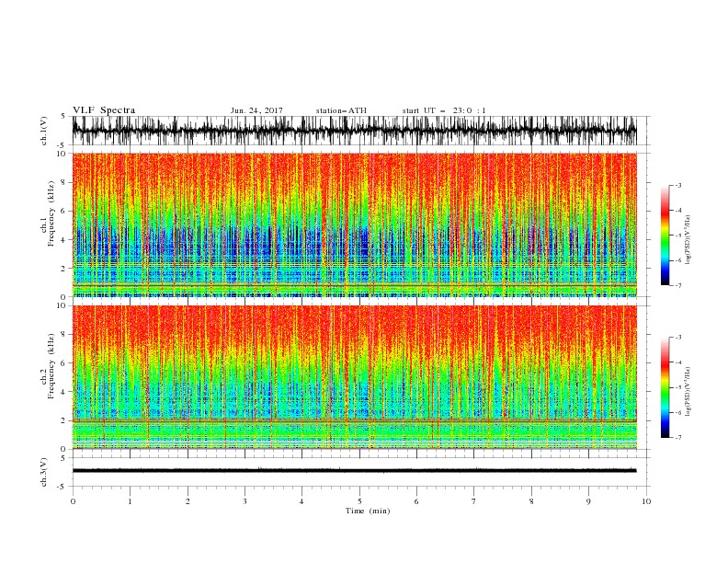The height and width of the screenshot is (563, 728).
Task: Click the "-3" tick on ch.2 color bar
Action: point(677,338)
